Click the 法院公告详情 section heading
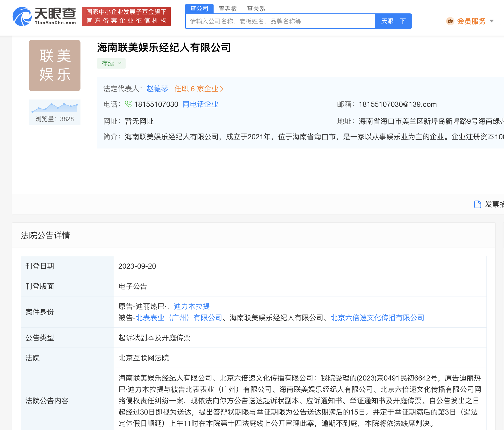The height and width of the screenshot is (430, 504). point(45,235)
